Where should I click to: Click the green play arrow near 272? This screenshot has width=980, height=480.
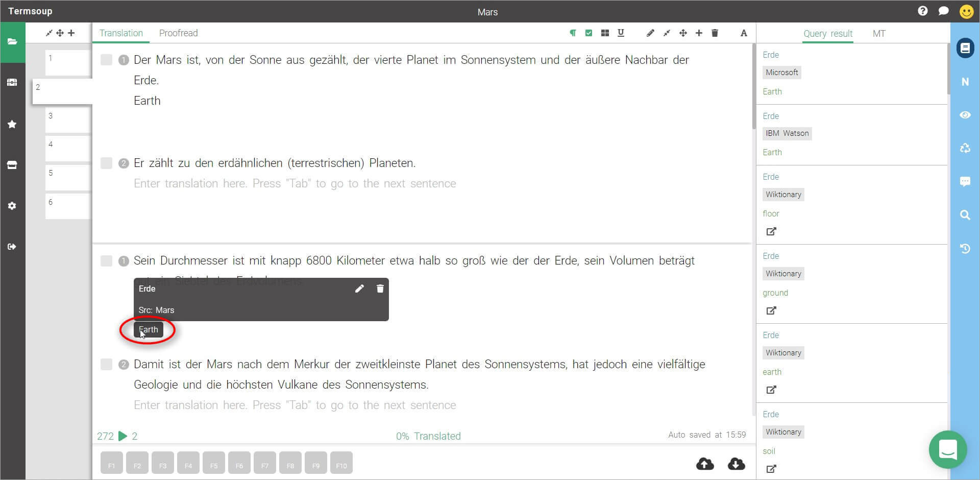click(x=122, y=436)
